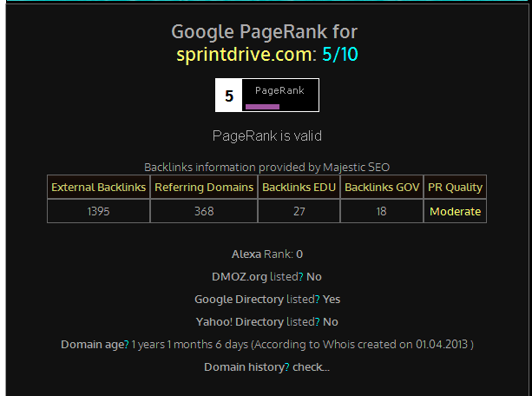The image size is (532, 396).
Task: Click the 18 GOV backlinks value
Action: tap(381, 212)
